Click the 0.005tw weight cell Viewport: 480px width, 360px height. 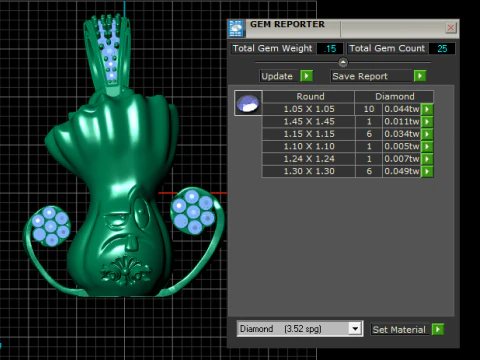pyautogui.click(x=402, y=146)
